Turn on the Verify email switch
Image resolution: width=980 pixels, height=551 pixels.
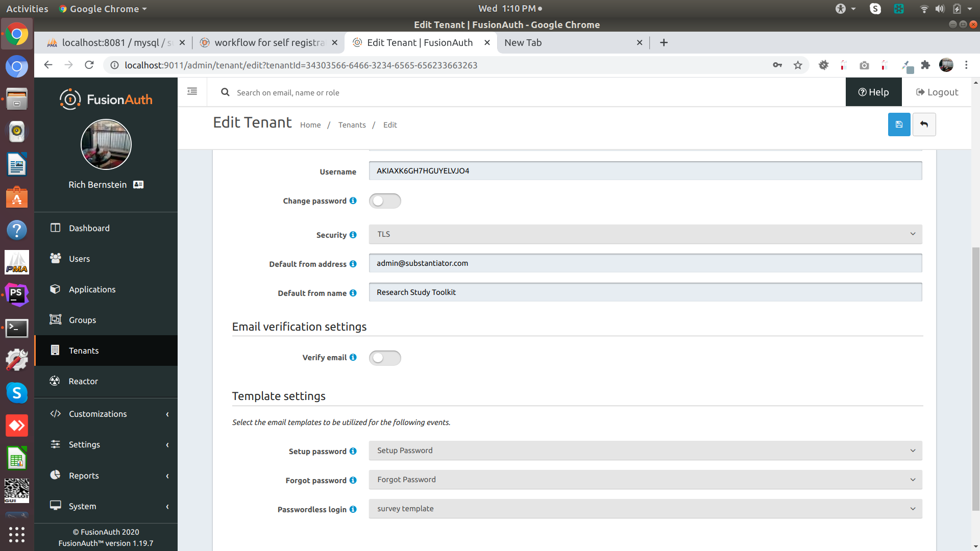(x=385, y=358)
